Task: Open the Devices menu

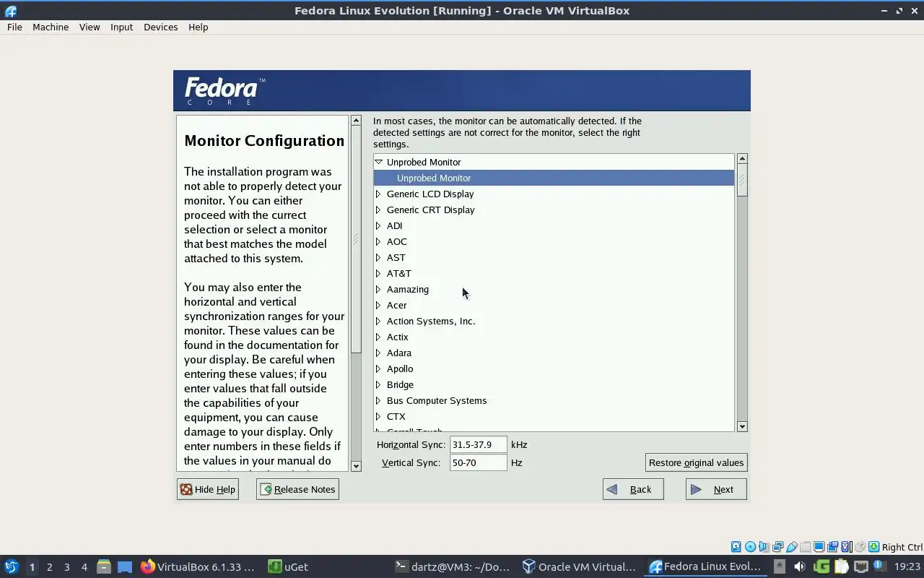Action: [x=160, y=27]
